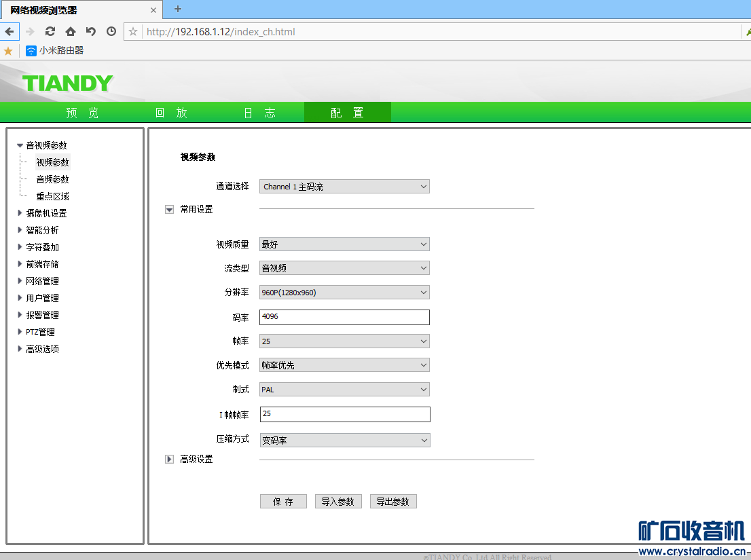The image size is (751, 560).
Task: Expand the 摄像机设置 tree node
Action: 20,213
